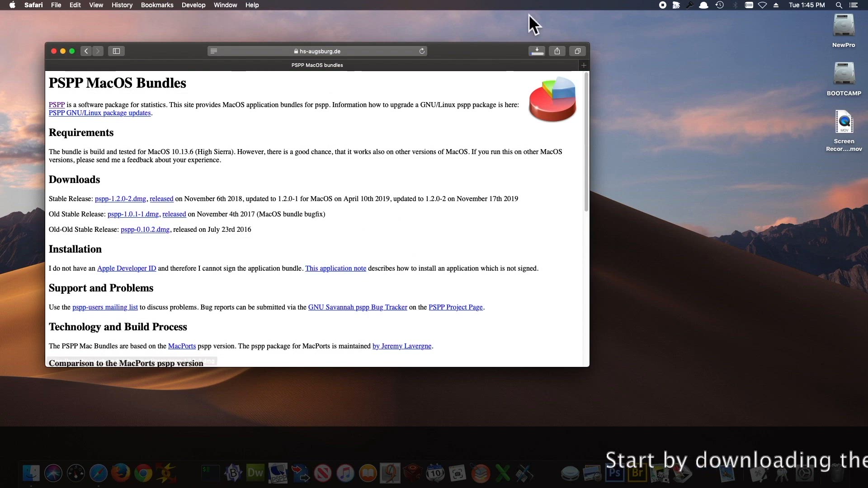Image resolution: width=868 pixels, height=488 pixels.
Task: Open Safari menu in menu bar
Action: click(33, 5)
